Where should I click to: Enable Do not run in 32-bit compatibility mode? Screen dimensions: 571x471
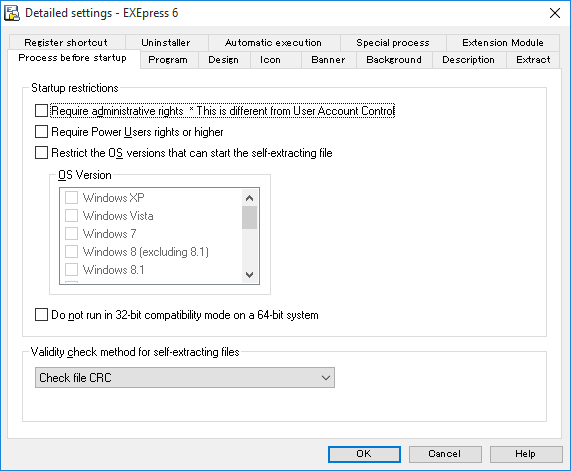pos(41,315)
